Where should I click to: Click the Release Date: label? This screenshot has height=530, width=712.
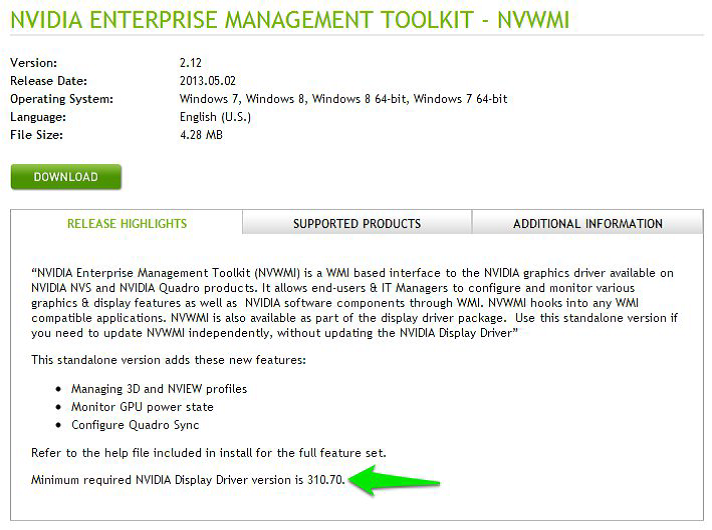click(49, 81)
